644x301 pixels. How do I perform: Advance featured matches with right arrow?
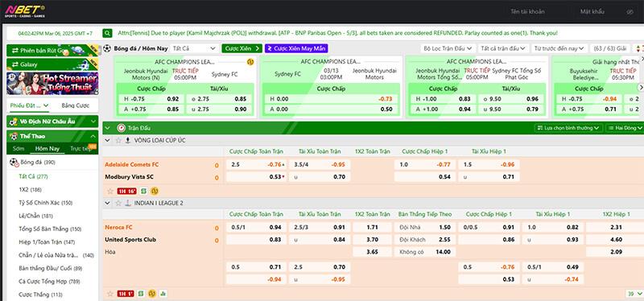[x=640, y=88]
